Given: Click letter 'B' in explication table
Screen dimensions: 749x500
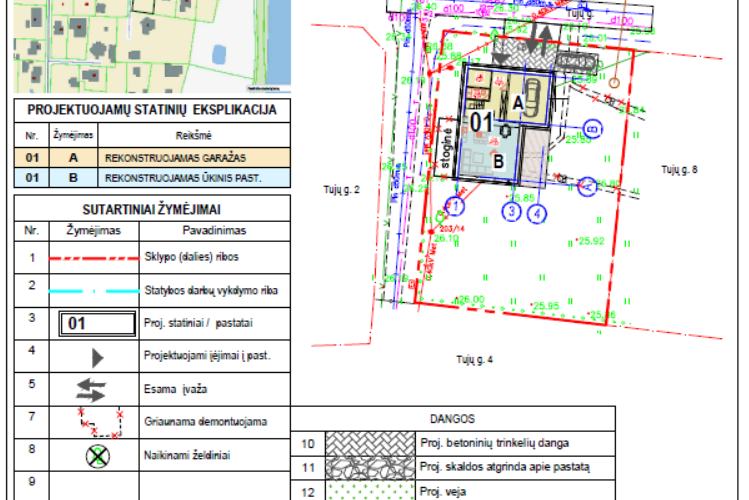Looking at the screenshot, I should (73, 178).
